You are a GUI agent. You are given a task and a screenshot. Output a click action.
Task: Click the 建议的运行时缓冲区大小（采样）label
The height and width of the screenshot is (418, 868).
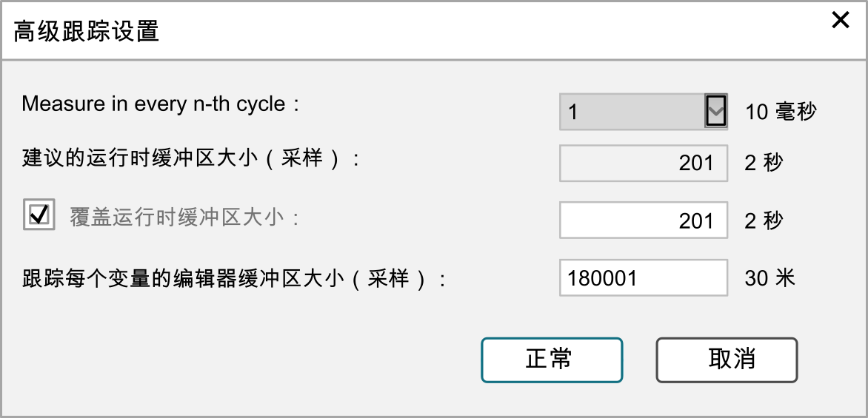coord(190,160)
